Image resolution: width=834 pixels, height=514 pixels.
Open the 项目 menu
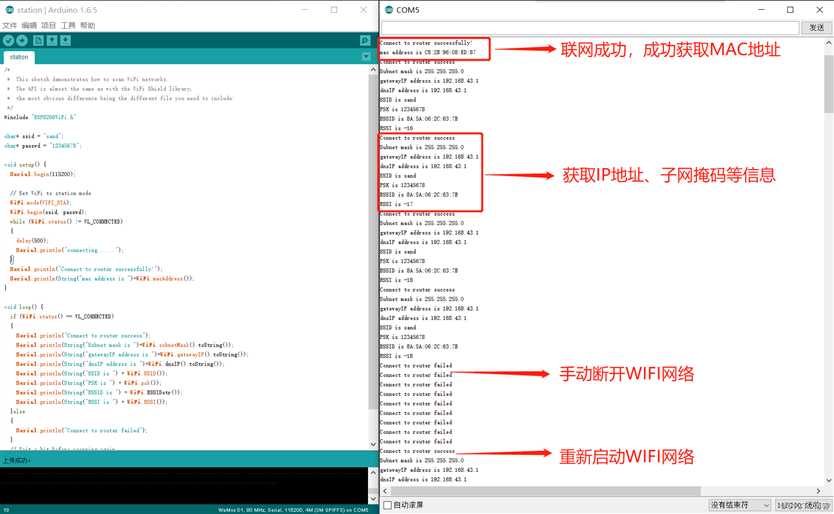coord(48,26)
